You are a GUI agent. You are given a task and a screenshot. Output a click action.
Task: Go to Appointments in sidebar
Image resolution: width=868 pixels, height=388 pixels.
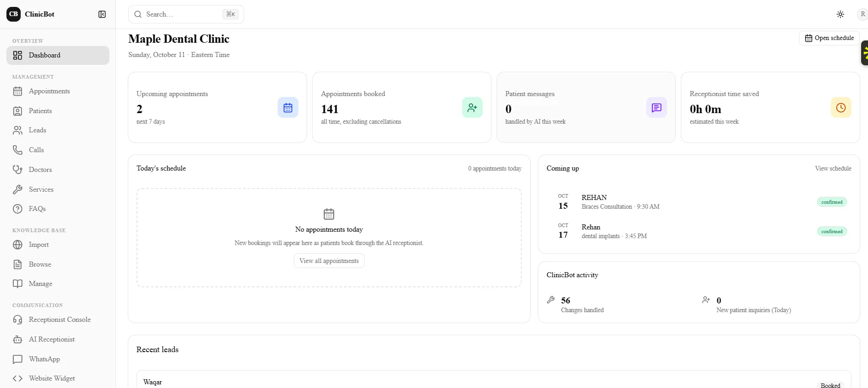[58, 91]
